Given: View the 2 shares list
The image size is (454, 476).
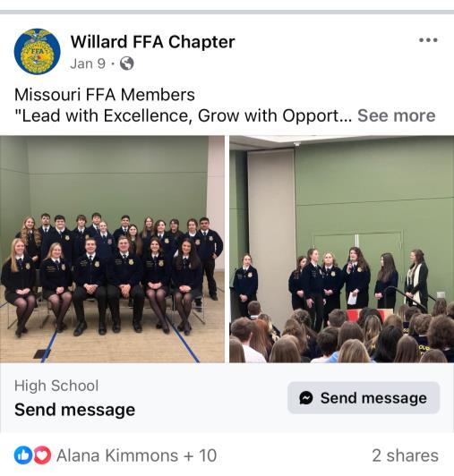Looking at the screenshot, I should point(405,455).
